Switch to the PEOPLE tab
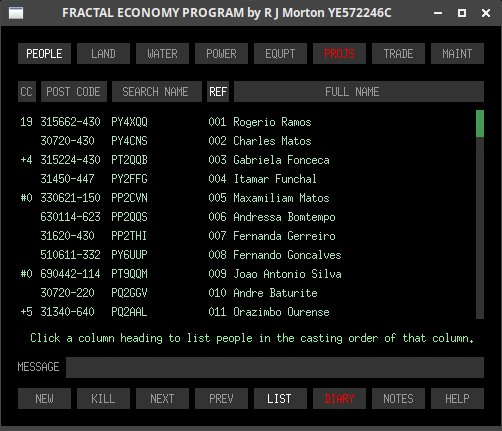This screenshot has height=431, width=502. click(x=44, y=54)
